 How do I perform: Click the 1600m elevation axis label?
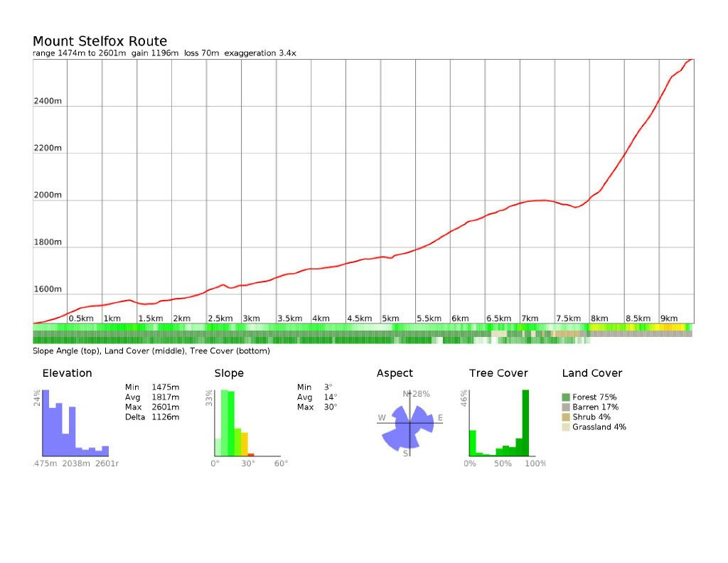coord(48,290)
